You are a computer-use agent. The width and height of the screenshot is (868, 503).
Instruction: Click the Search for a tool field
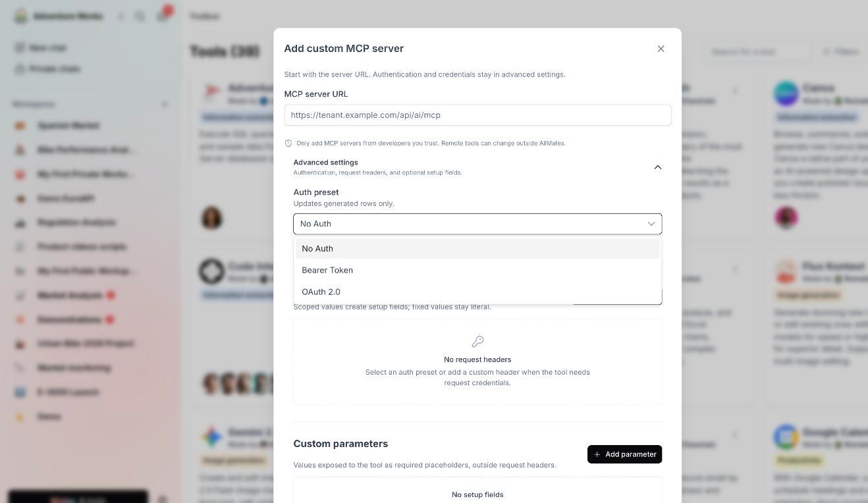click(757, 51)
